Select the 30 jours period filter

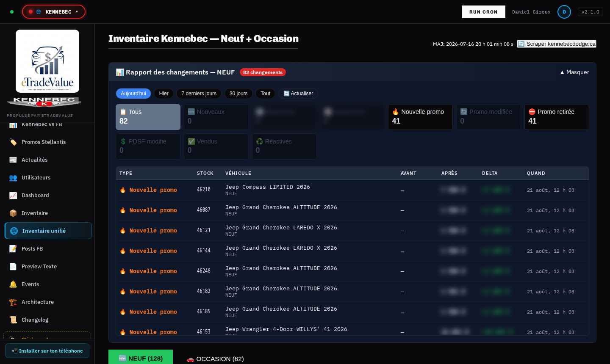pyautogui.click(x=238, y=94)
